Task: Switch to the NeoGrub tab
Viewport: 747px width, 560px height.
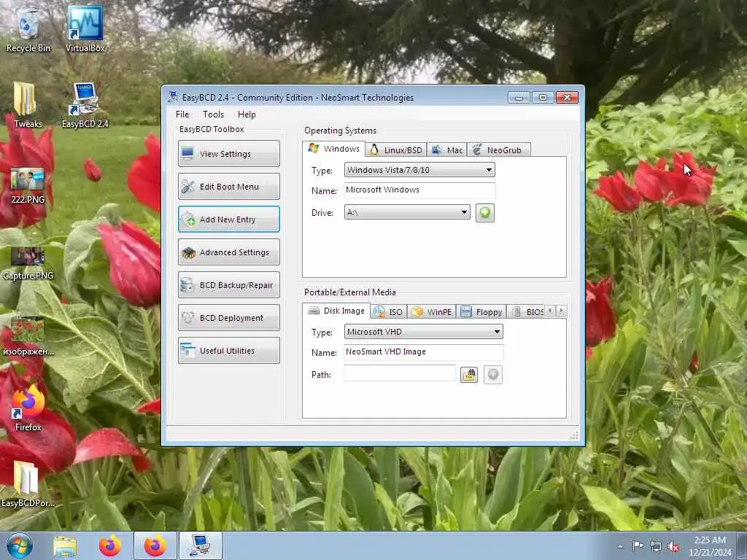Action: point(498,150)
